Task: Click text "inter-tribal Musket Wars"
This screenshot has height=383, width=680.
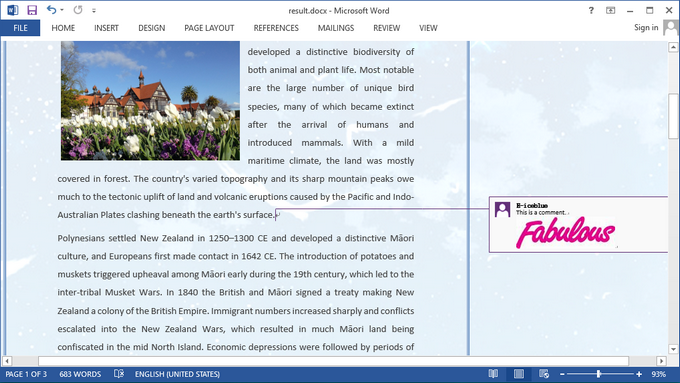Action: pos(110,292)
